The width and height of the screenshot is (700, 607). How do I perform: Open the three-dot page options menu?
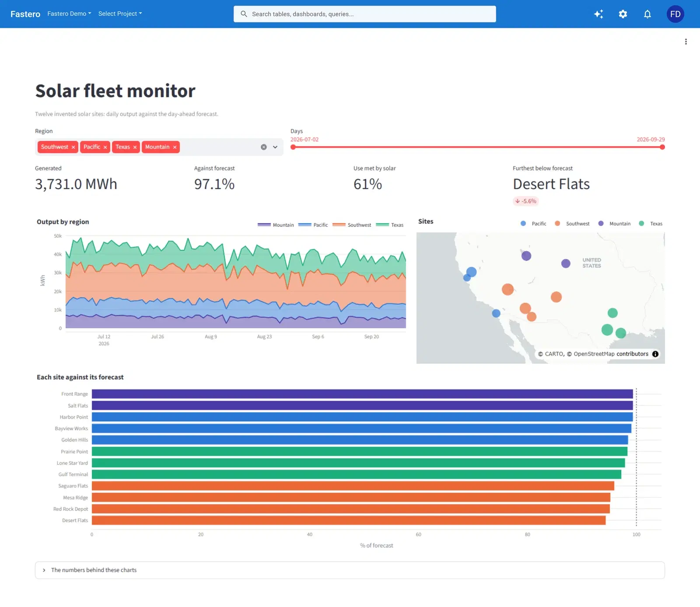[x=686, y=42]
